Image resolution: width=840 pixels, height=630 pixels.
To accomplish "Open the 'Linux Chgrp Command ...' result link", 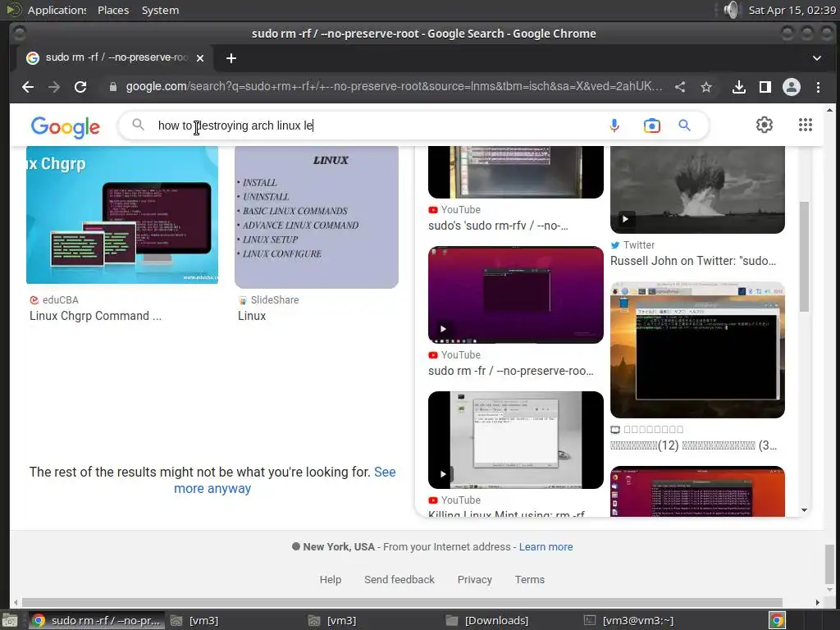I will click(95, 316).
